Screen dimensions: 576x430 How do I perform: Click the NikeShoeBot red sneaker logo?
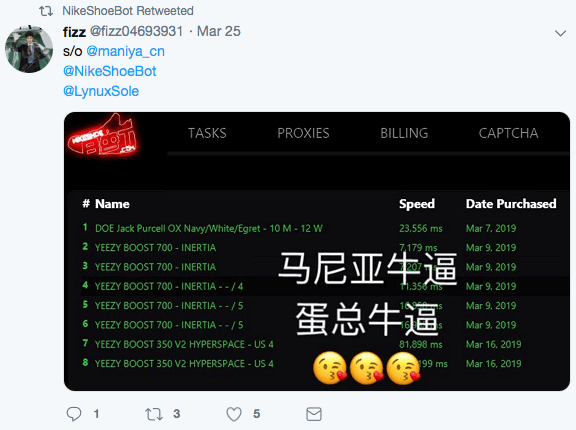click(x=102, y=135)
